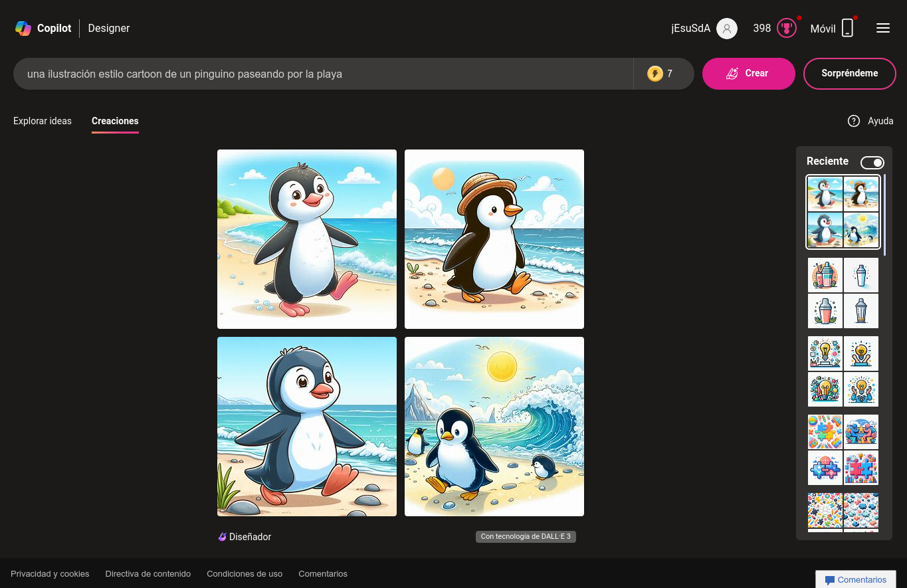The image size is (907, 588).
Task: Click the Ayuda help icon
Action: 854,121
